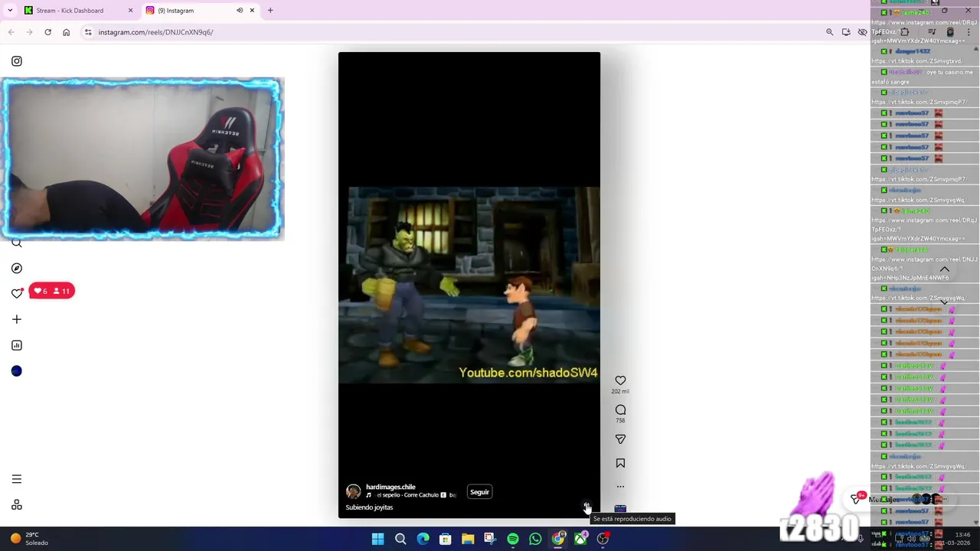Viewport: 980px width, 551px height.
Task: Open OBS Studio from the taskbar
Action: (x=603, y=539)
